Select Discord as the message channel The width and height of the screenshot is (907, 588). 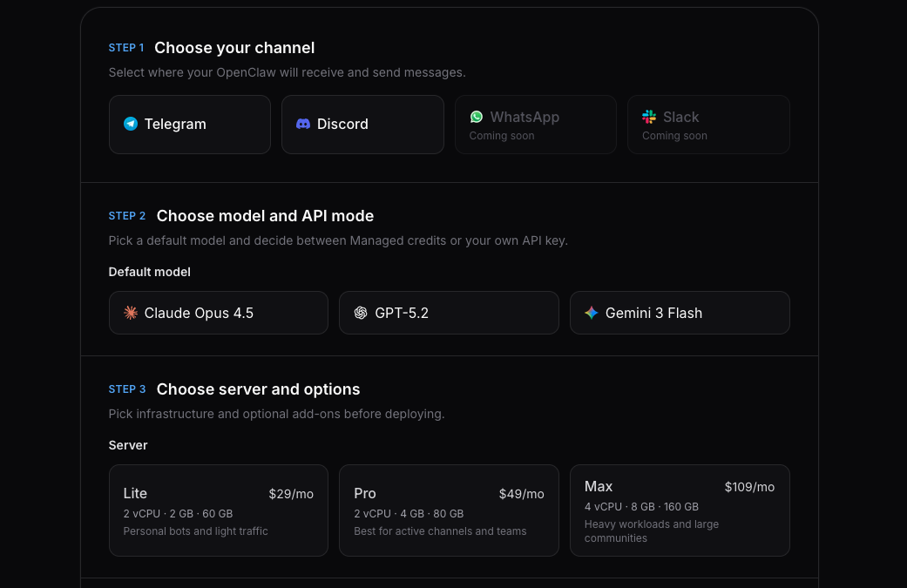point(362,124)
